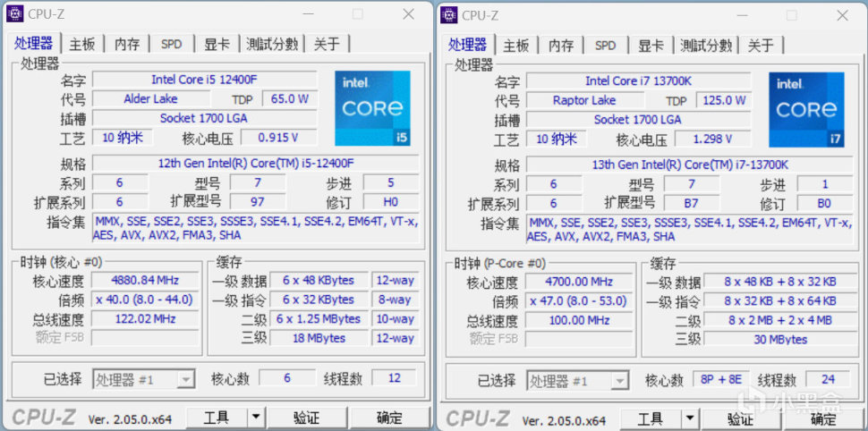Click CPU-Z app icon in right window title bar
This screenshot has width=868, height=431.
448,15
